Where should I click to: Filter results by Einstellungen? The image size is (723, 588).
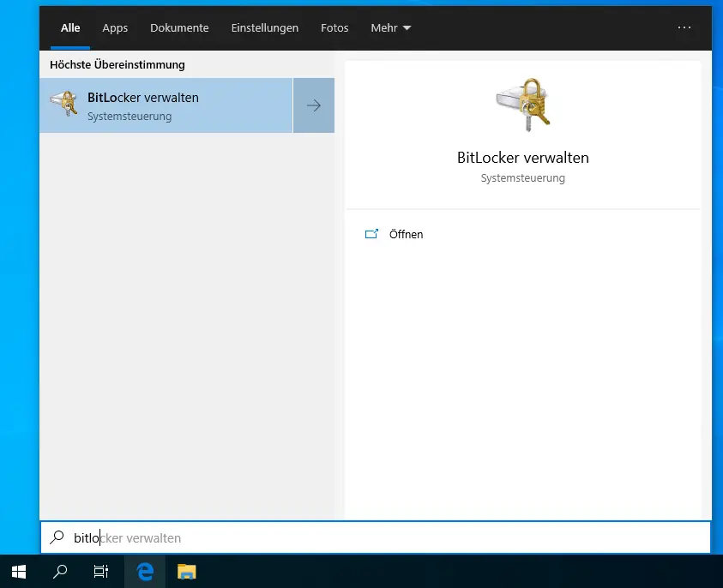click(x=264, y=27)
